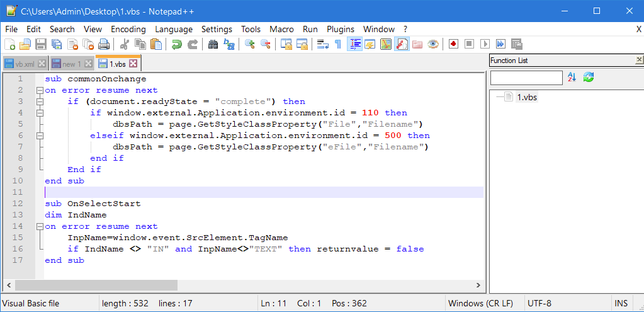Open the Window menu
Screen dimensions: 644x312
tap(379, 29)
